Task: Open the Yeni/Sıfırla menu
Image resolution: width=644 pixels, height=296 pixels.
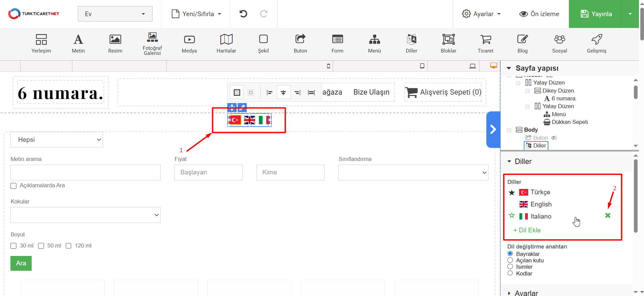Action: click(x=197, y=14)
